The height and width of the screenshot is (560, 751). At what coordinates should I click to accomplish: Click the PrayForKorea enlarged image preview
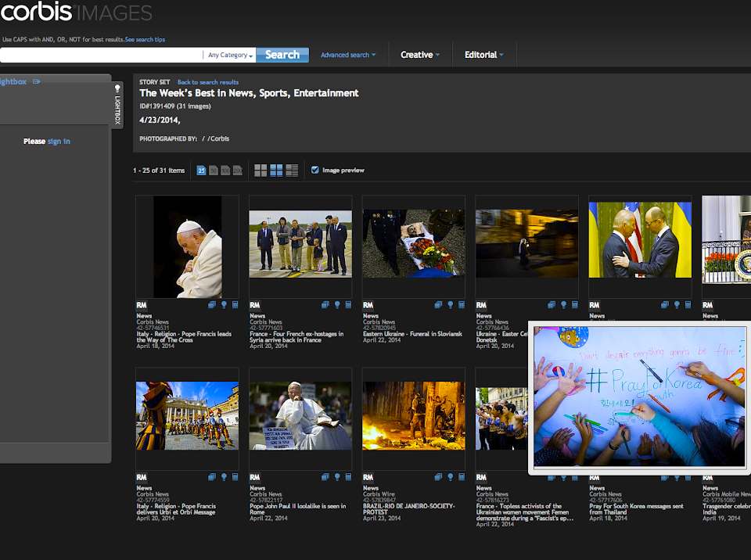(640, 397)
